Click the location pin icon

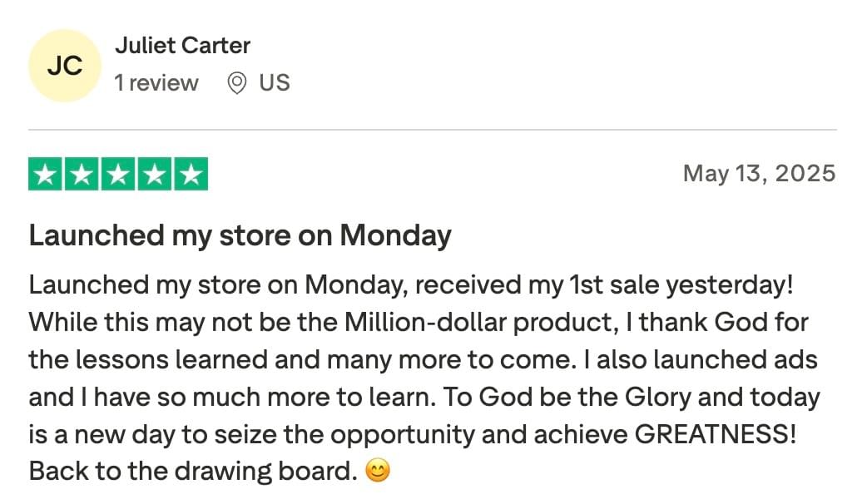[x=237, y=83]
